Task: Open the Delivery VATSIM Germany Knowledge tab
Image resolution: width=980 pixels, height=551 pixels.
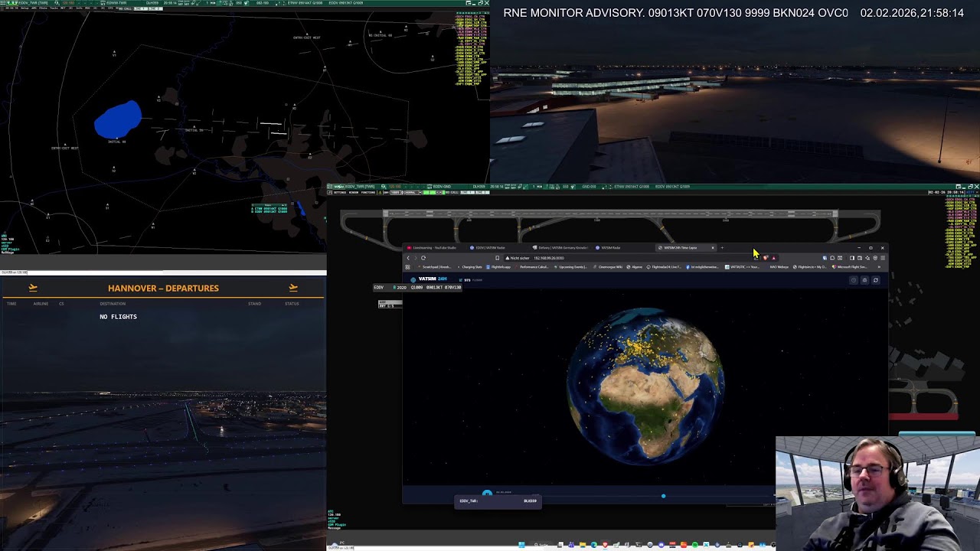Action: pyautogui.click(x=560, y=248)
